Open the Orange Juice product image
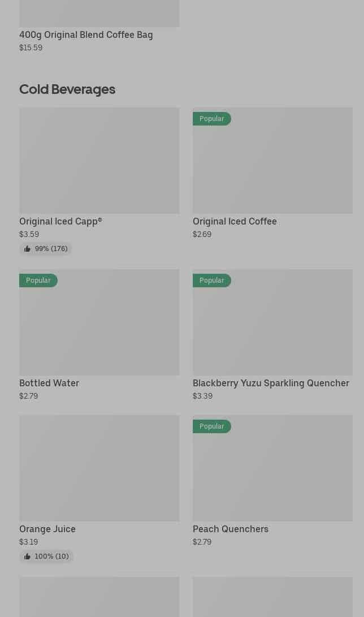364x617 pixels. click(x=99, y=468)
